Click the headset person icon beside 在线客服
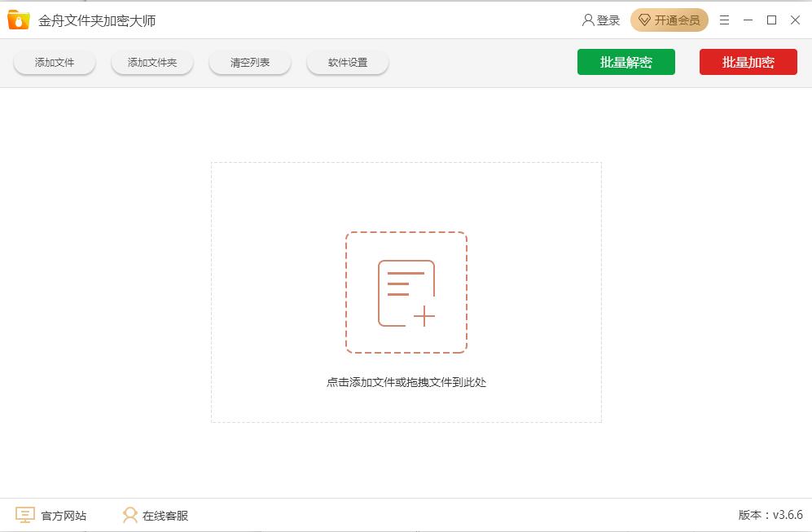The image size is (812, 532). (x=129, y=515)
